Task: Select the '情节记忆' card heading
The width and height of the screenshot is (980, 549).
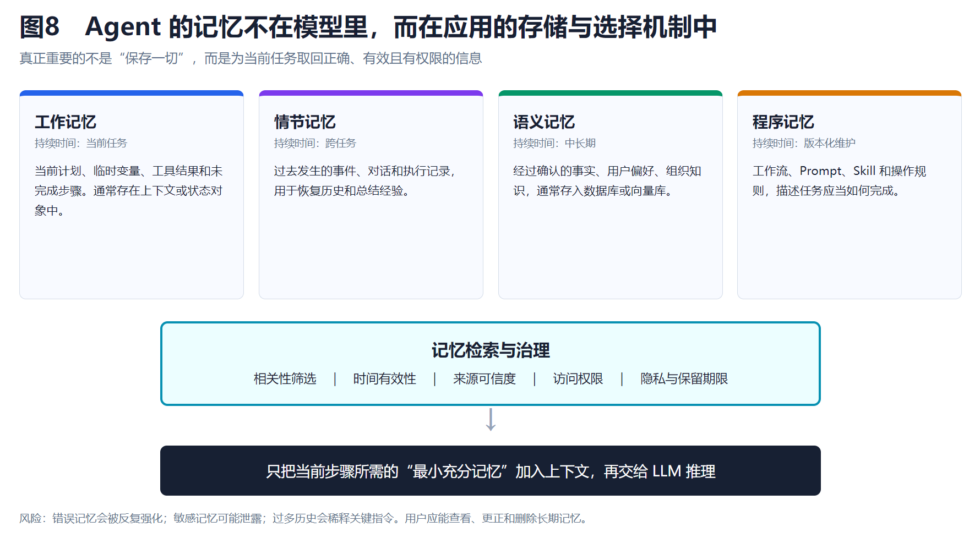Action: click(x=305, y=122)
